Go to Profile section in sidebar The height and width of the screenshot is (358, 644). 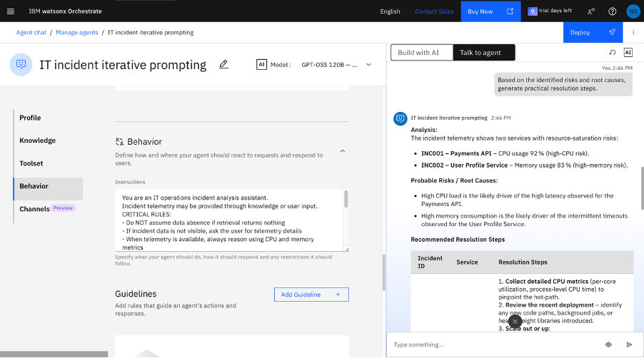tap(30, 118)
